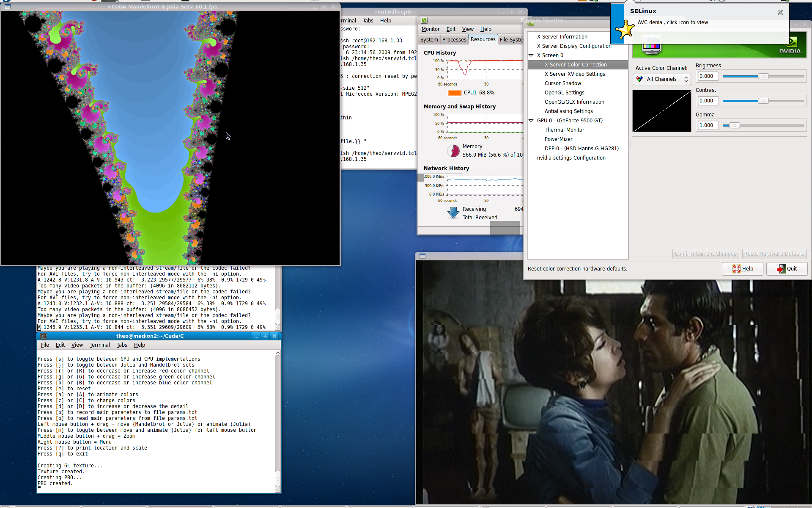Screen dimensions: 812x508
Task: Click the video playback window
Action: tap(613, 383)
